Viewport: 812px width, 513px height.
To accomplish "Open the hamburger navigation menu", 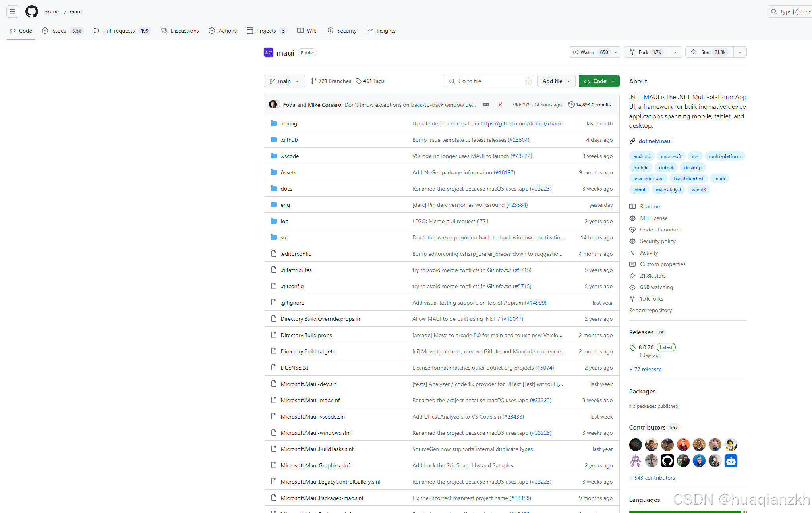I will (13, 12).
